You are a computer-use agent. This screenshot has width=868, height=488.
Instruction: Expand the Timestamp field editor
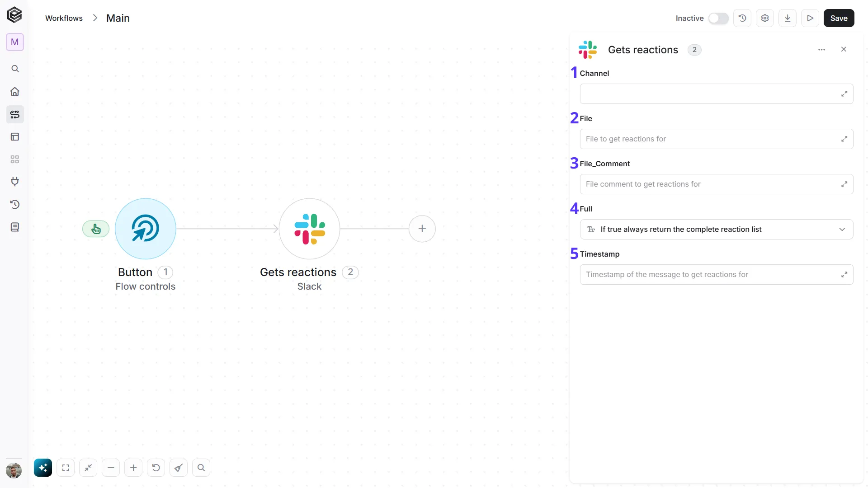(844, 274)
